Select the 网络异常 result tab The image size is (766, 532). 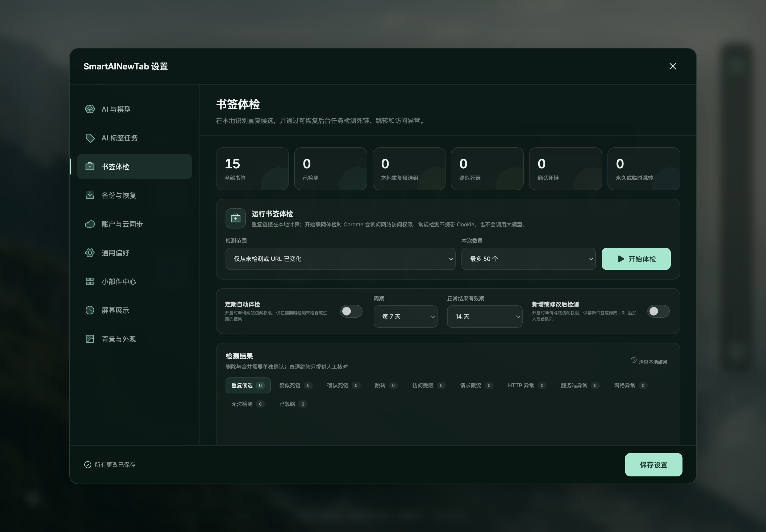pyautogui.click(x=631, y=385)
